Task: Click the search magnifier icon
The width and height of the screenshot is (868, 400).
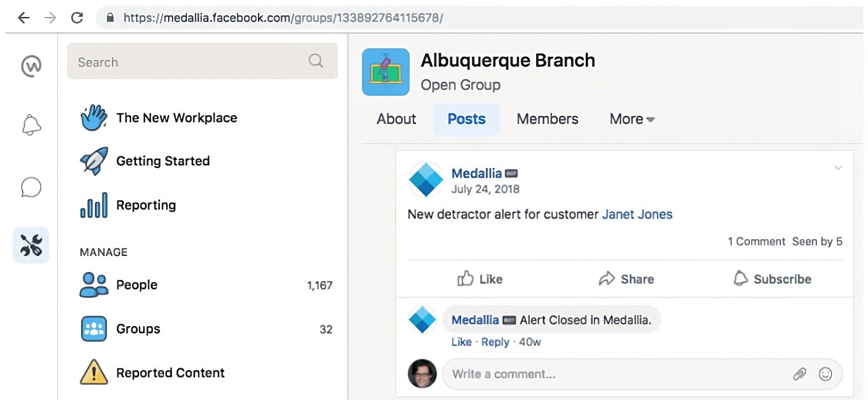Action: [x=316, y=61]
